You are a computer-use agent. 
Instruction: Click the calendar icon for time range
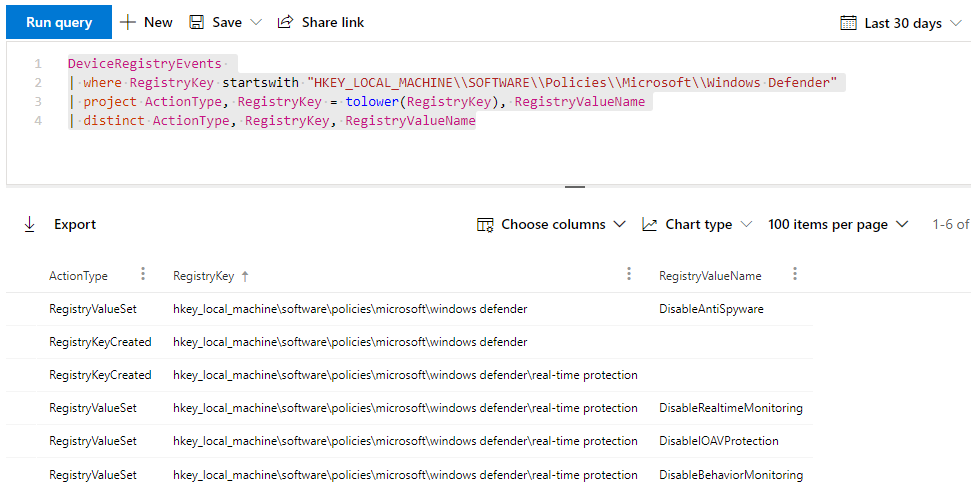pos(849,23)
